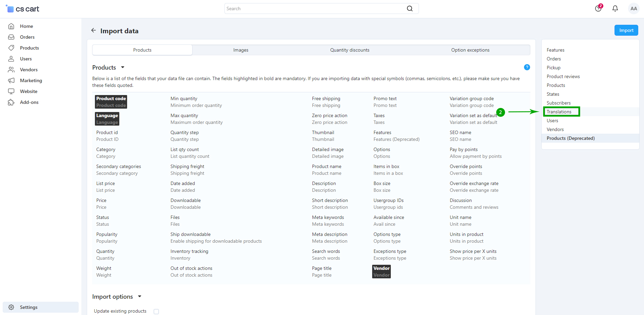Select the Products tag icon
Image resolution: width=644 pixels, height=315 pixels.
click(11, 48)
